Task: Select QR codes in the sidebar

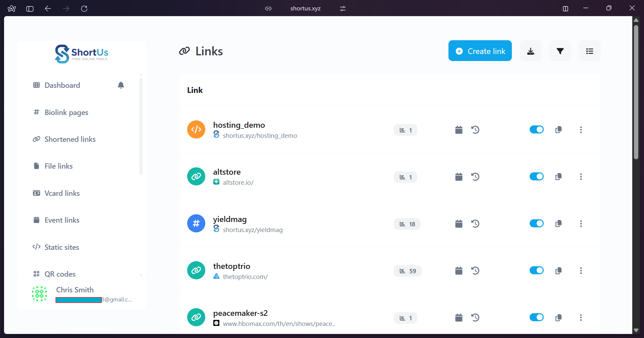Action: tap(60, 274)
